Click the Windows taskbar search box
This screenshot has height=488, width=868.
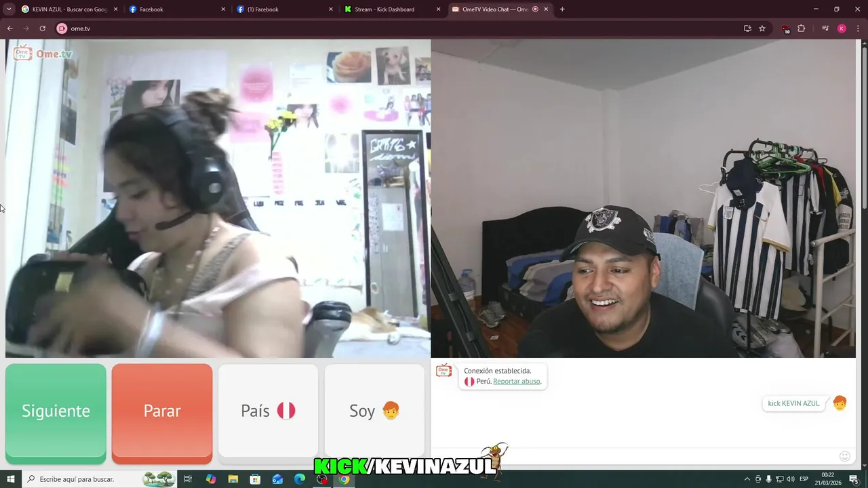pos(100,479)
